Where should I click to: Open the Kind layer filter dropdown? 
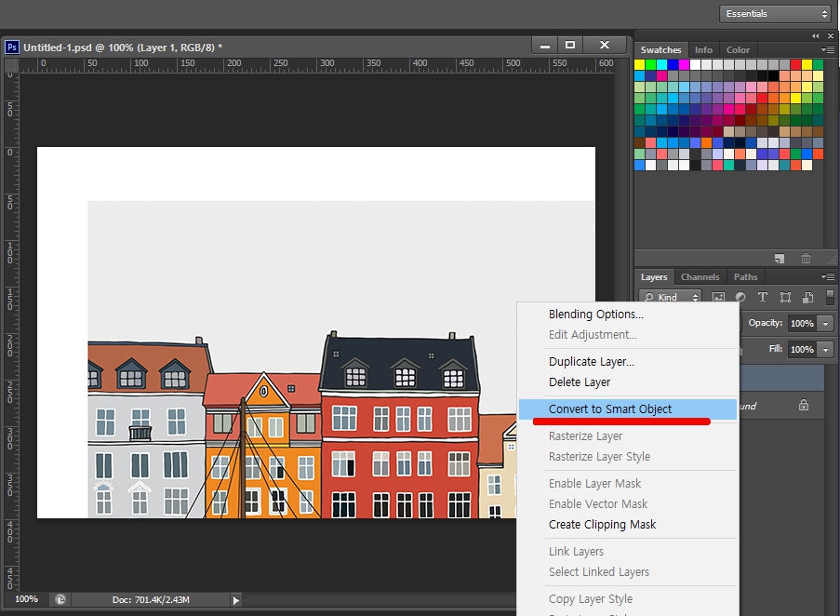pyautogui.click(x=670, y=297)
